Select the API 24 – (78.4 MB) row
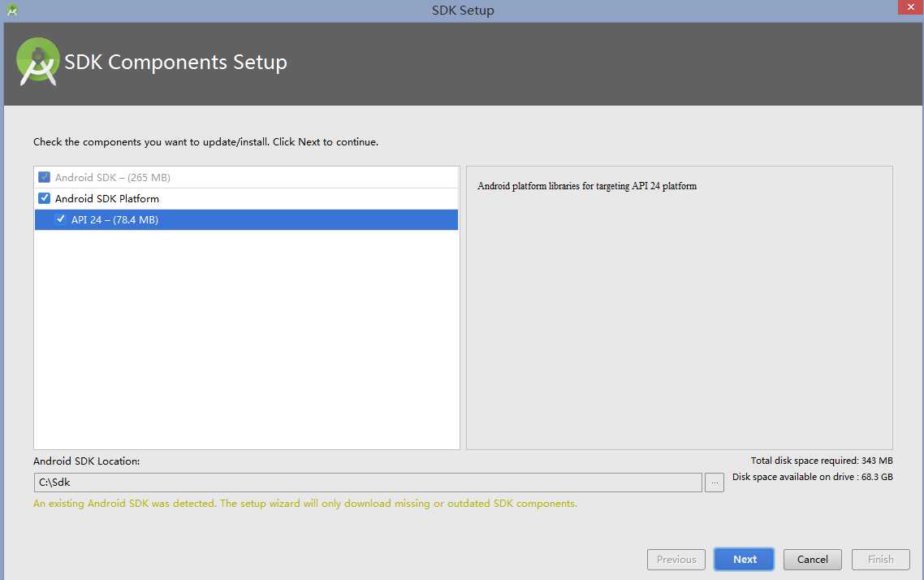 (x=246, y=219)
